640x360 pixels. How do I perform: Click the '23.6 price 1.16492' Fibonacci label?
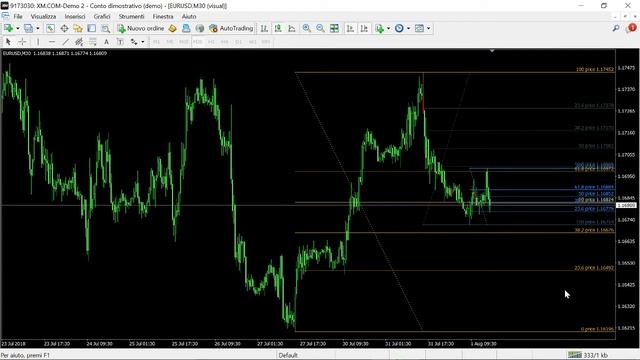(x=594, y=268)
